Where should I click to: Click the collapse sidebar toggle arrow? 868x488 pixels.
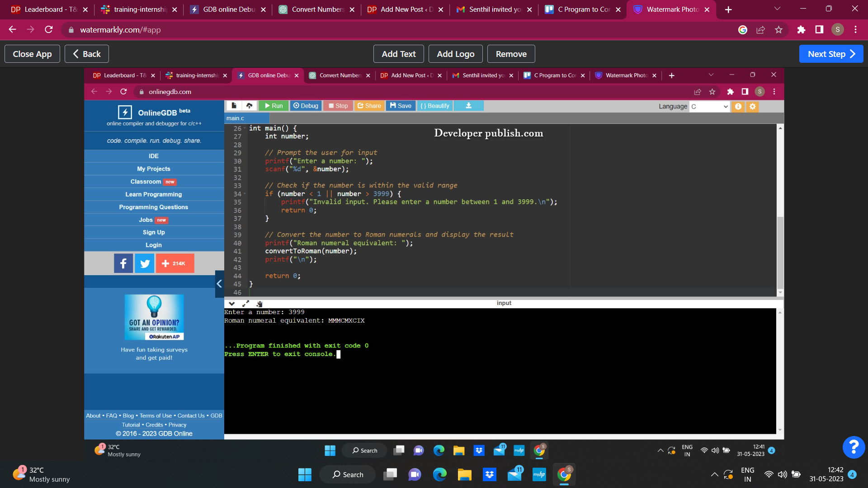pos(220,284)
